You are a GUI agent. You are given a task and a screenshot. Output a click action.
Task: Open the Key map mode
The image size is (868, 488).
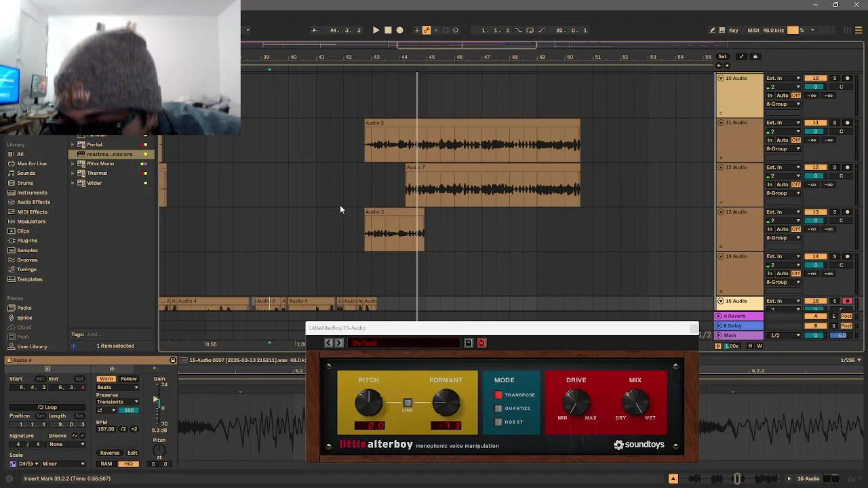[733, 30]
